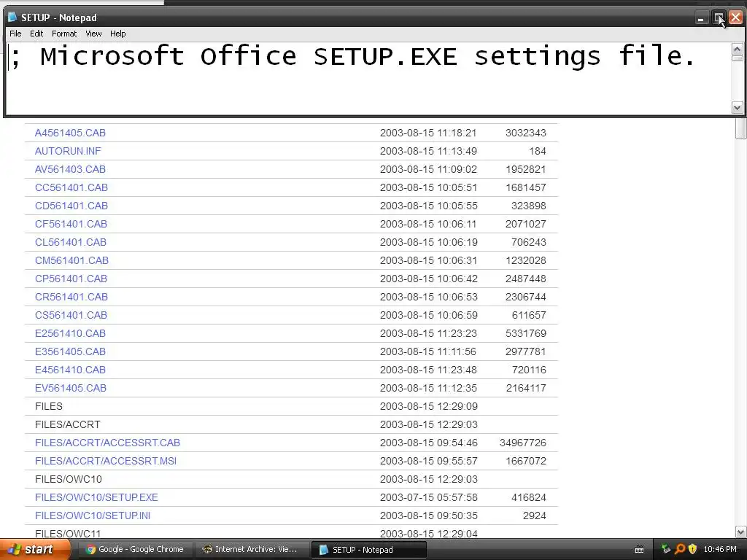Click the green arrows tray icon
This screenshot has width=747, height=560.
click(666, 549)
